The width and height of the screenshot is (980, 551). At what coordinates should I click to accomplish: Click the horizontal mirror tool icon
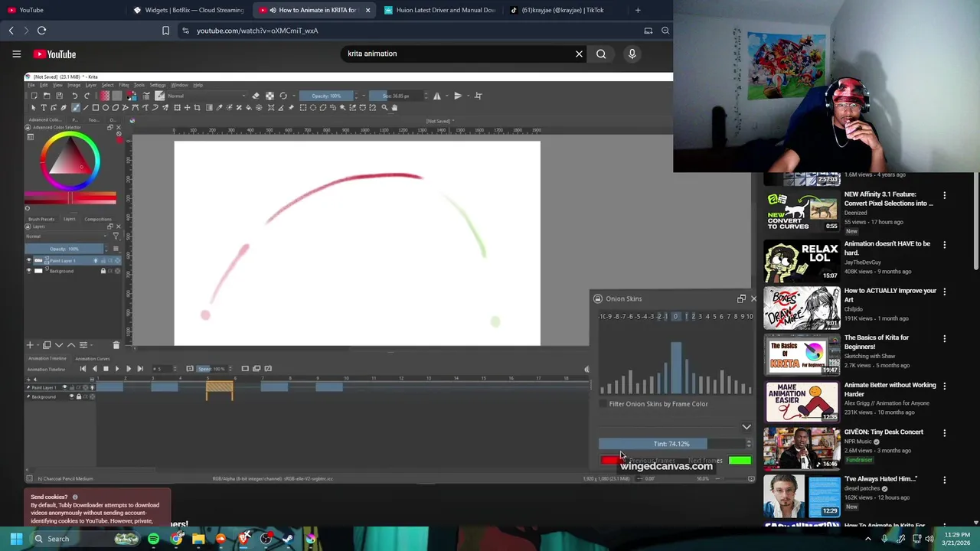point(437,96)
